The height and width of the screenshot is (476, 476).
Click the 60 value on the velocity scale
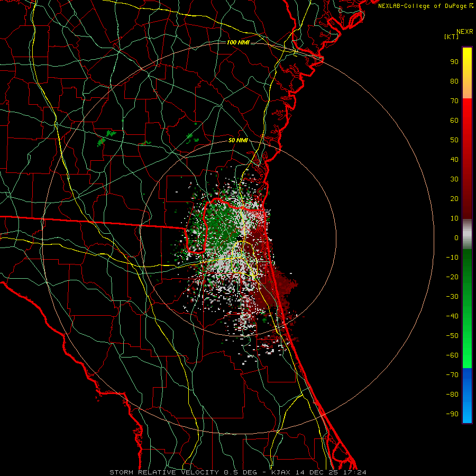point(454,121)
